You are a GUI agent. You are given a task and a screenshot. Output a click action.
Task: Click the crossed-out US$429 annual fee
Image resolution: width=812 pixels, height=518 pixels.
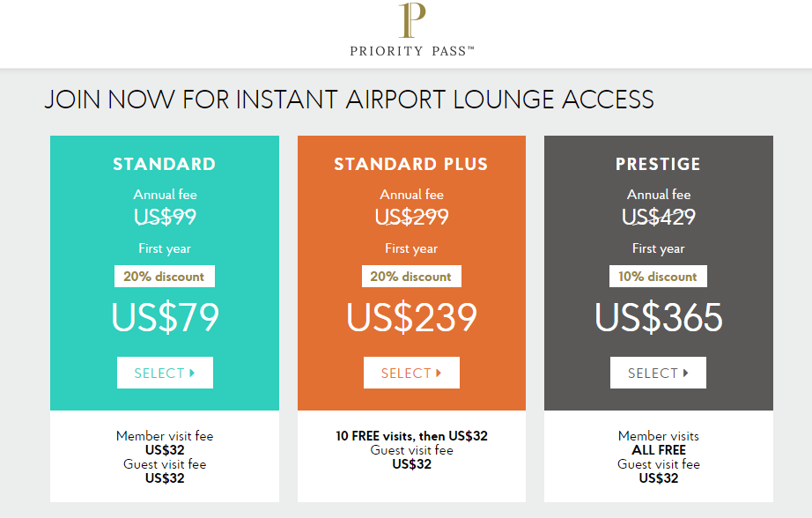(x=659, y=217)
